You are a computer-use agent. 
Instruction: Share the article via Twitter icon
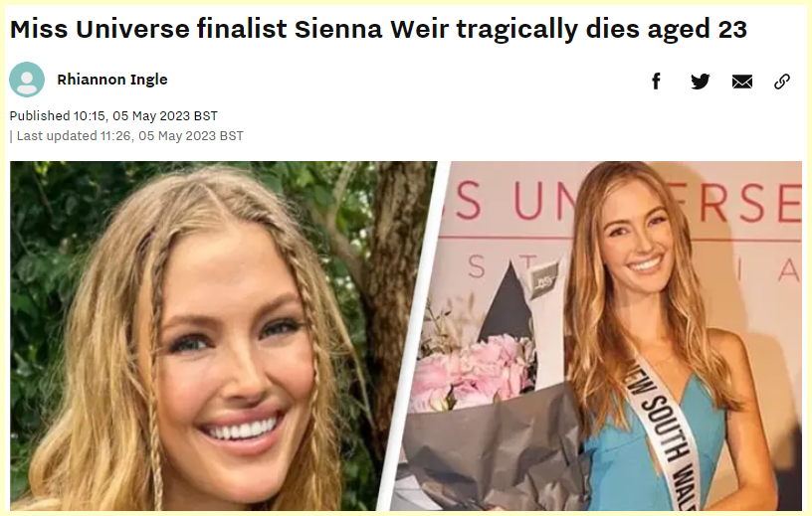[700, 82]
